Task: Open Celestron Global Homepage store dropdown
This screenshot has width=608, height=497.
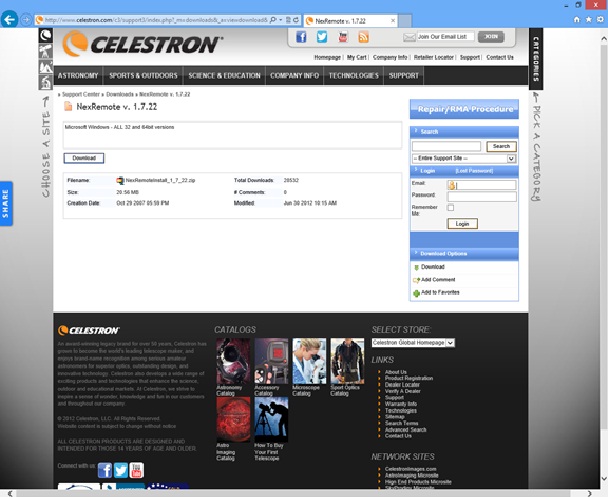Action: pyautogui.click(x=413, y=343)
